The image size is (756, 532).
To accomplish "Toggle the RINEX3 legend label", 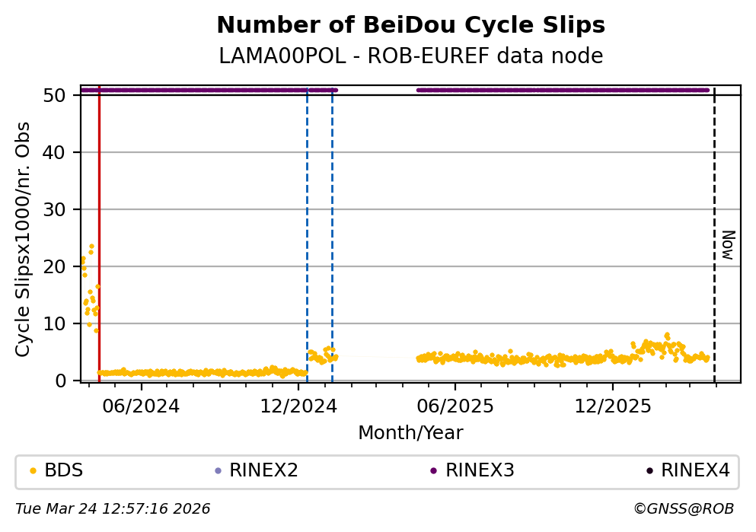I will tap(480, 471).
